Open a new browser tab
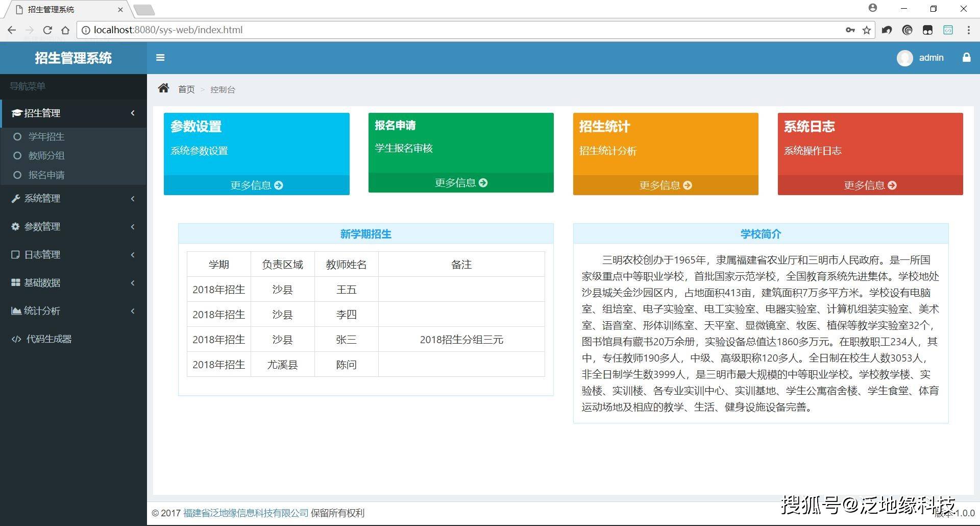Screen dimensions: 980x526 (x=144, y=10)
